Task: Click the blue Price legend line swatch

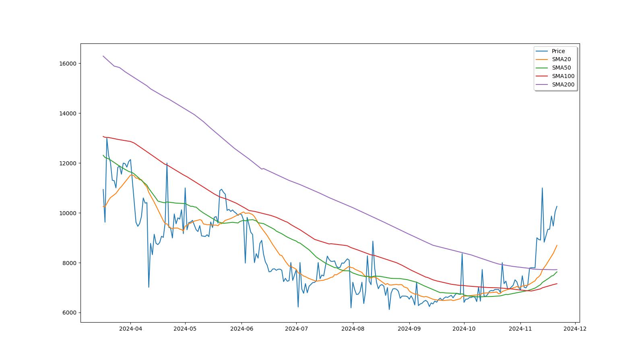Action: pos(542,51)
